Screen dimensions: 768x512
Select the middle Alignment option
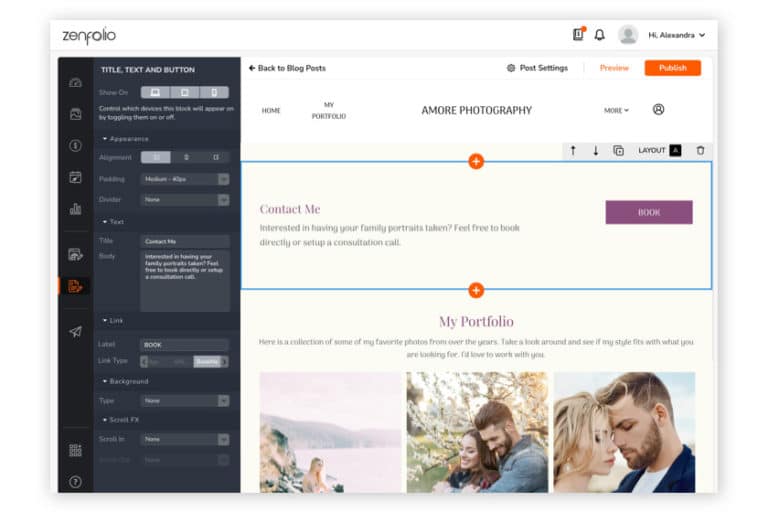tap(186, 157)
